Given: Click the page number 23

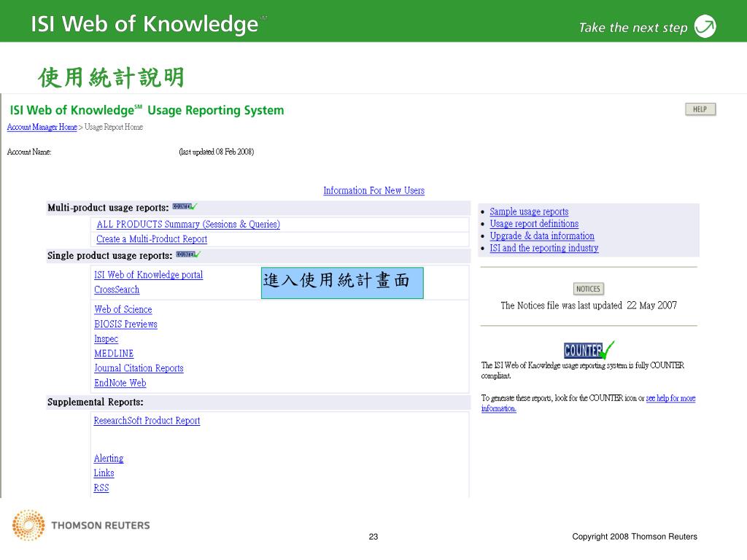Looking at the screenshot, I should point(373,537).
